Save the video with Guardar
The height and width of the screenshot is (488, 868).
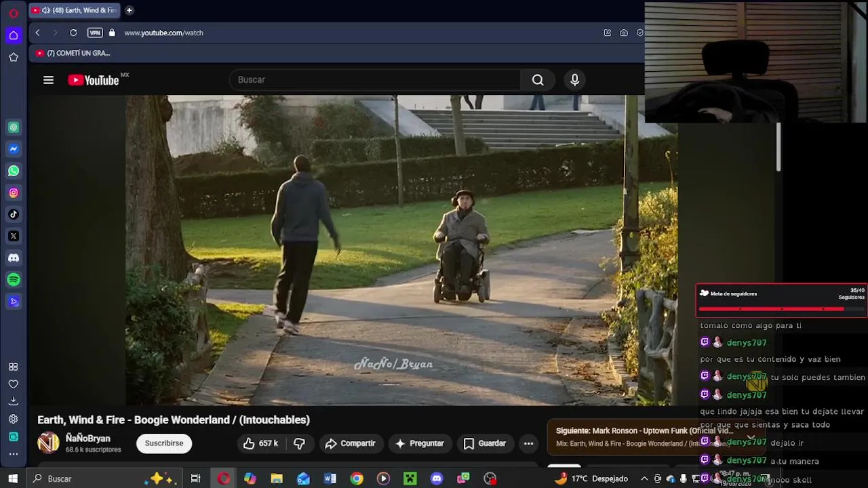tap(484, 443)
